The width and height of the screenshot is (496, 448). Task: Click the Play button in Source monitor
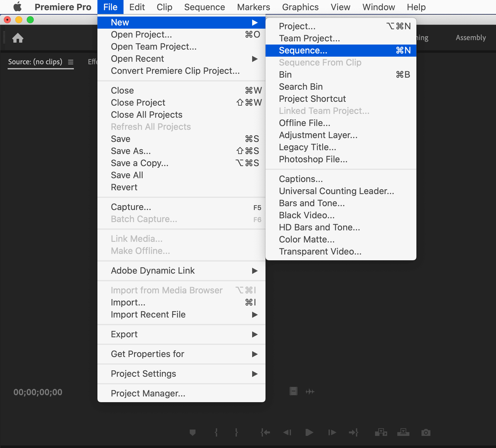(309, 432)
